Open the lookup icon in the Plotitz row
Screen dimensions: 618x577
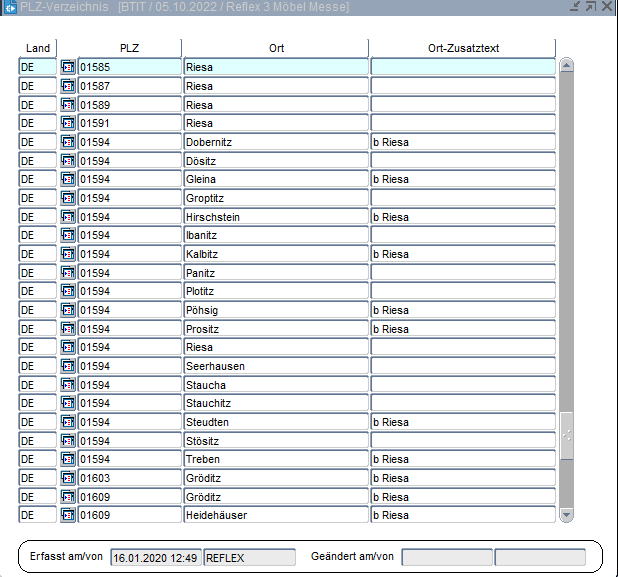(68, 291)
